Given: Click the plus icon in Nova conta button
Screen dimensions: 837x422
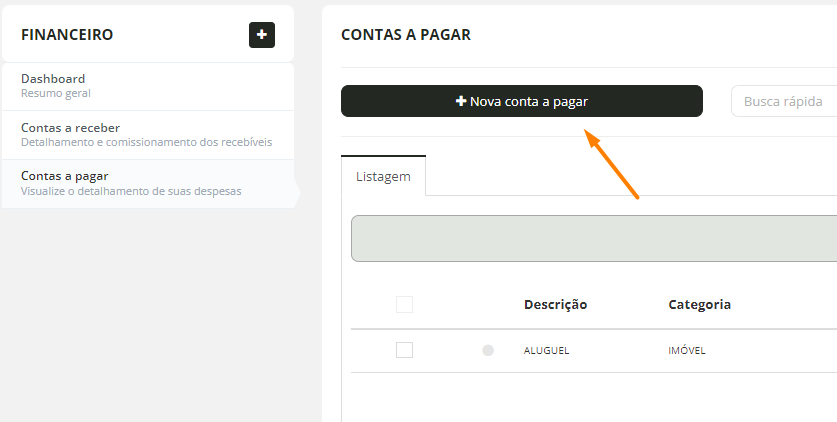Looking at the screenshot, I should (461, 101).
